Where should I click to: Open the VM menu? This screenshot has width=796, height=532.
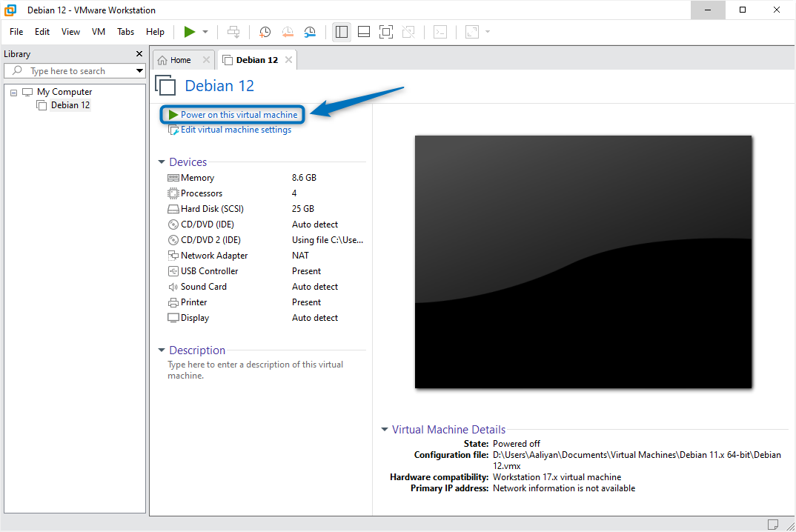tap(98, 32)
